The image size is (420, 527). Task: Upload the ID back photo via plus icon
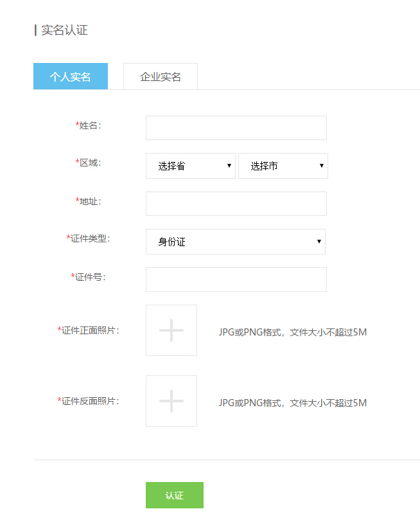point(171,401)
